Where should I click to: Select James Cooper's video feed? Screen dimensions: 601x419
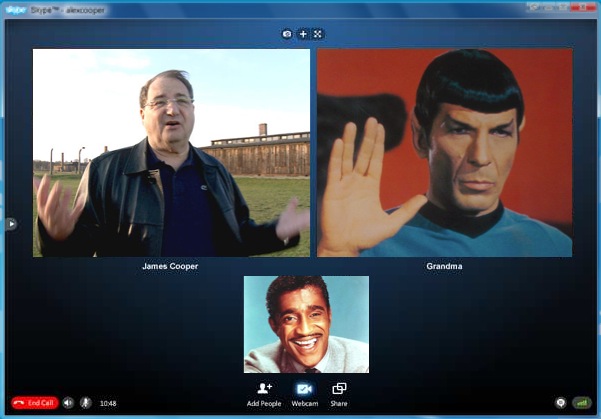171,152
